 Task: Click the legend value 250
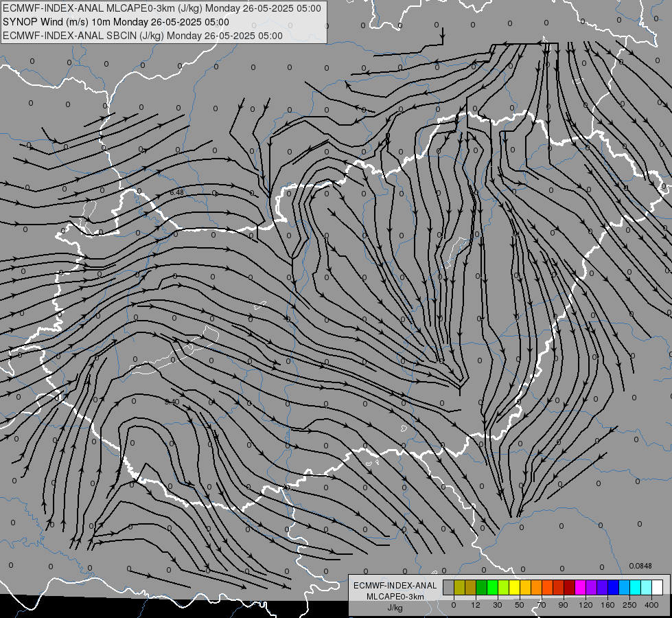click(629, 605)
